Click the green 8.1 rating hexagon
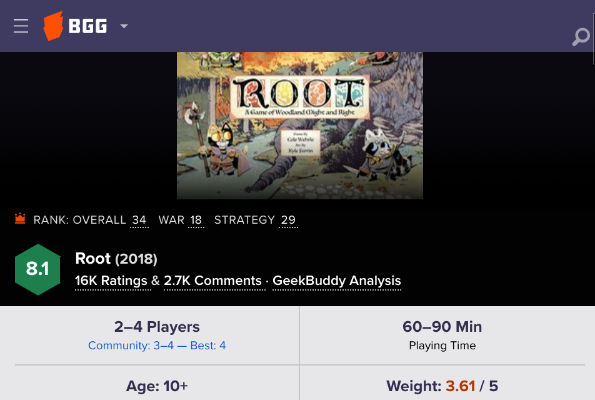The width and height of the screenshot is (595, 400). (38, 269)
